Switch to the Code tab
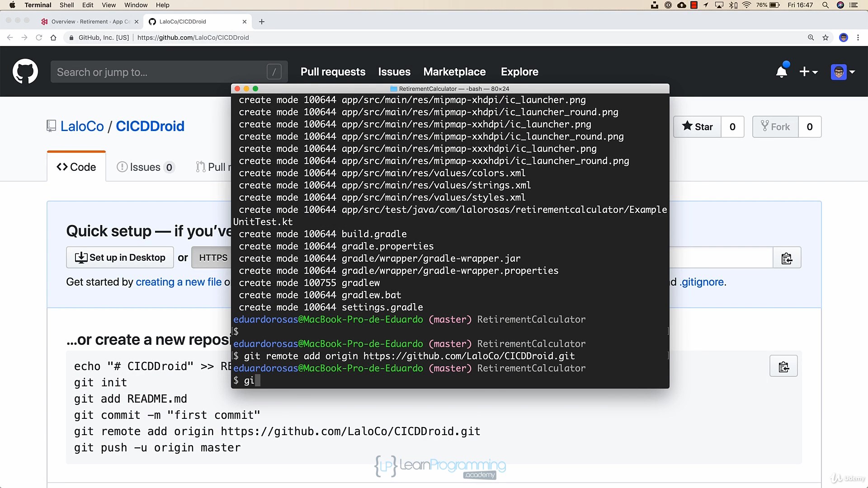 click(x=76, y=167)
